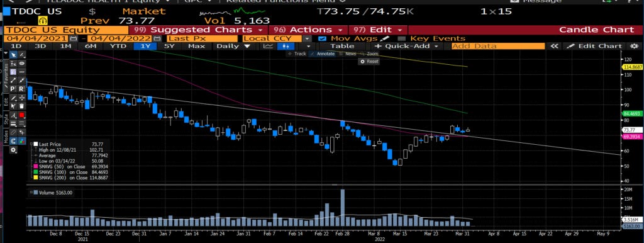This screenshot has width=644, height=243.
Task: Select the R: regression tool
Action: tap(22, 89)
